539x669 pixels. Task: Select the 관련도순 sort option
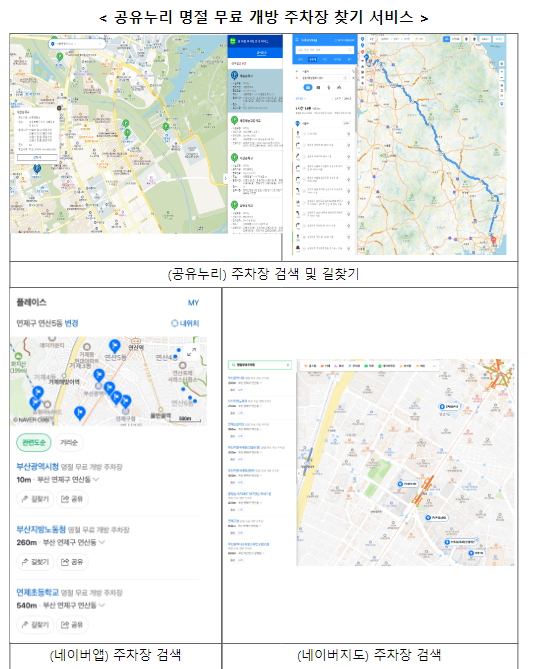34,442
